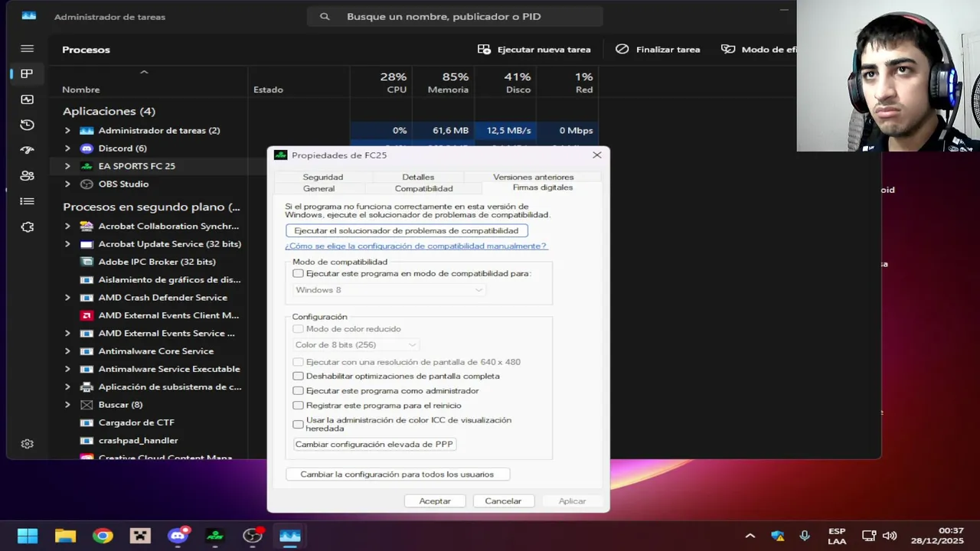The width and height of the screenshot is (980, 551).
Task: Sort by Memoria column header
Action: point(443,83)
